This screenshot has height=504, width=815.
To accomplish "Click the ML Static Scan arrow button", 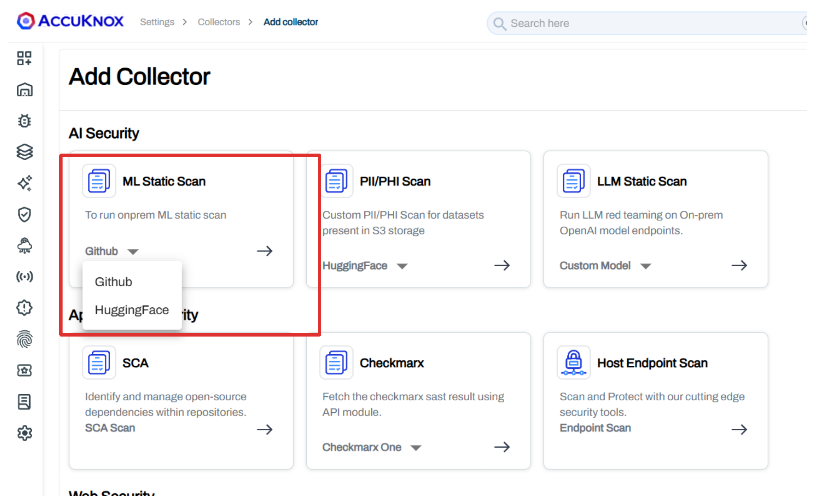I will click(265, 251).
